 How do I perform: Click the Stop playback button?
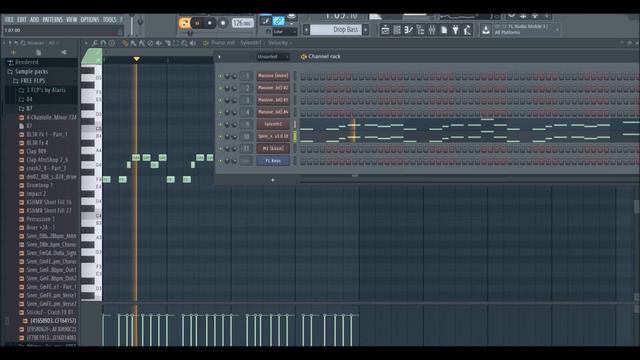tap(210, 23)
